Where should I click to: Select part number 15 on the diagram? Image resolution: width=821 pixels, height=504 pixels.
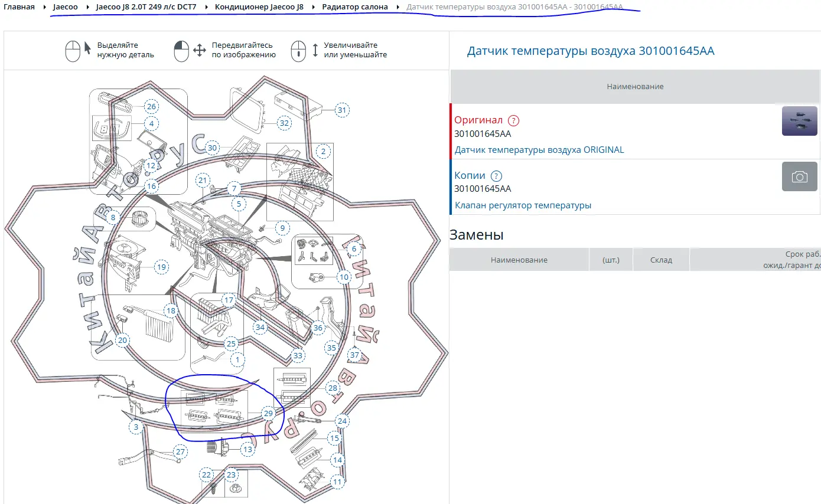pyautogui.click(x=335, y=438)
